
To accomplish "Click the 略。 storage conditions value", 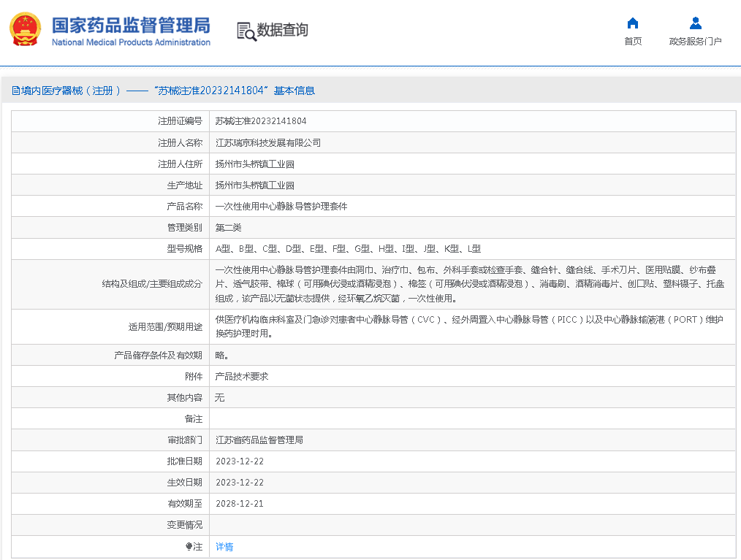I will coord(221,355).
